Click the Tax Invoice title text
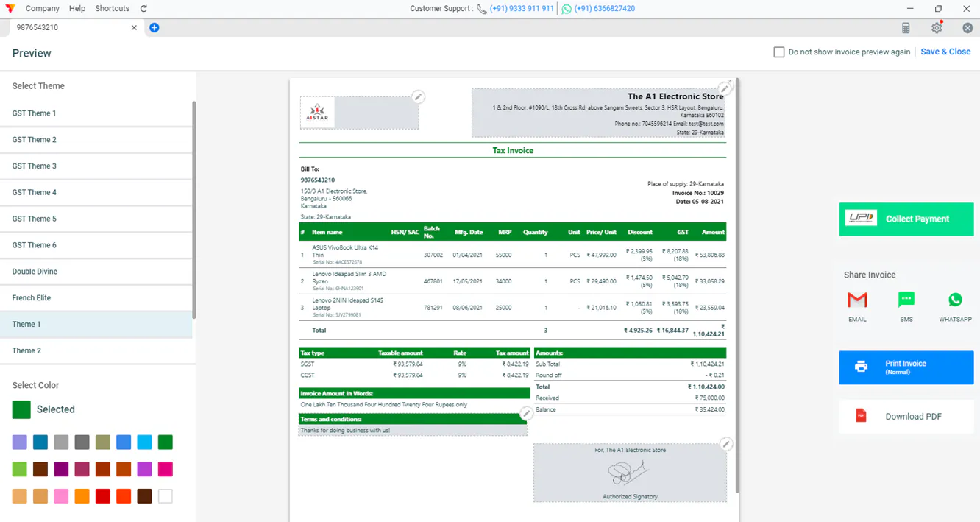Viewport: 980px width, 522px height. point(513,150)
